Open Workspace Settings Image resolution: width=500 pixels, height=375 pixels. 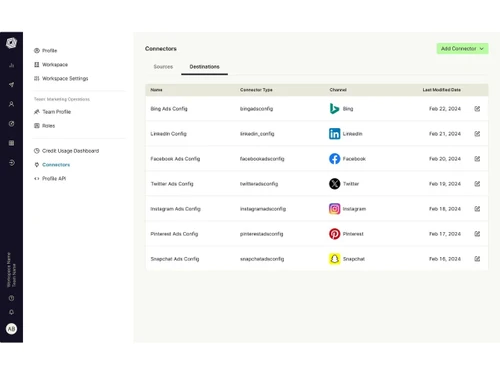coord(61,79)
